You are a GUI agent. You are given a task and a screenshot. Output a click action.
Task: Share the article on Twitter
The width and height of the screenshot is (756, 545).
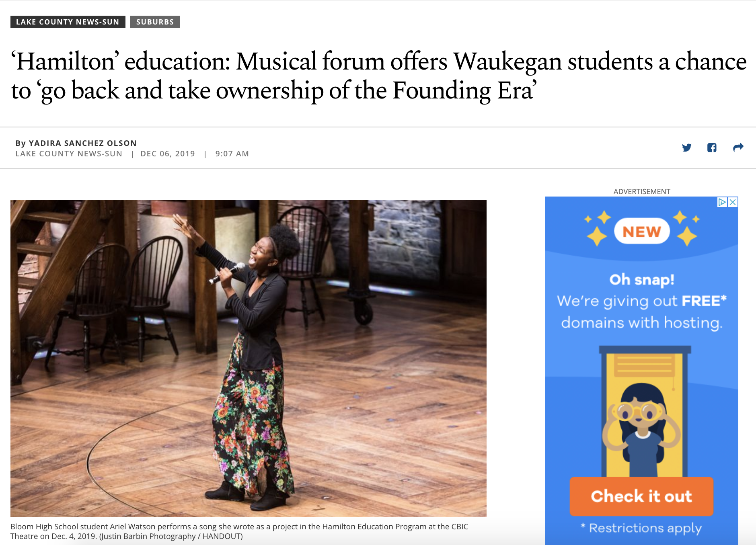[x=686, y=148]
